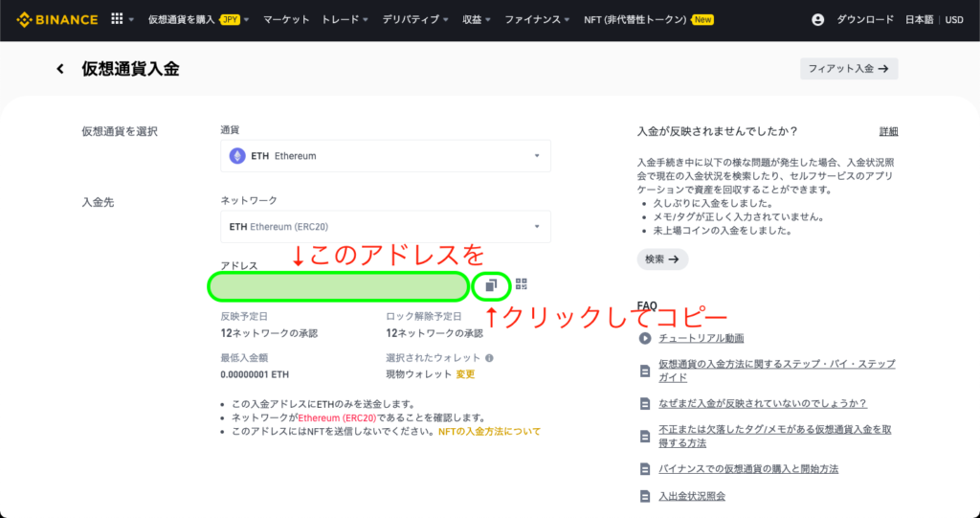980x518 pixels.
Task: Open チュートリアル動画 link
Action: click(x=702, y=338)
